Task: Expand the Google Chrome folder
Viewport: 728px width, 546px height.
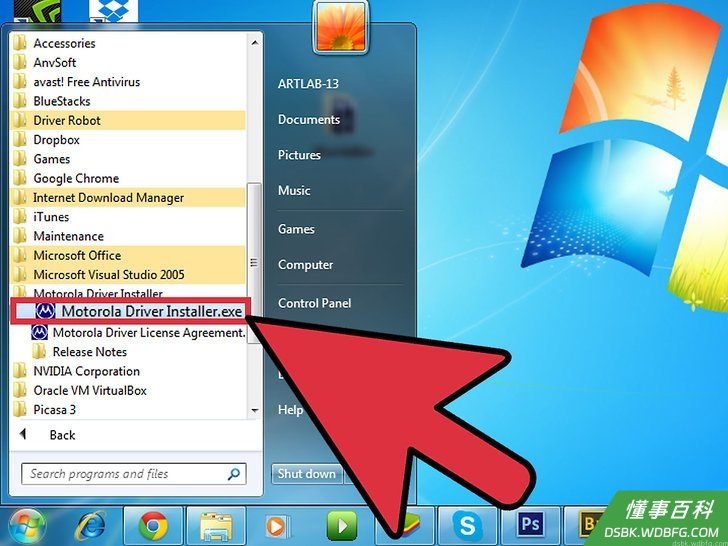Action: point(128,178)
